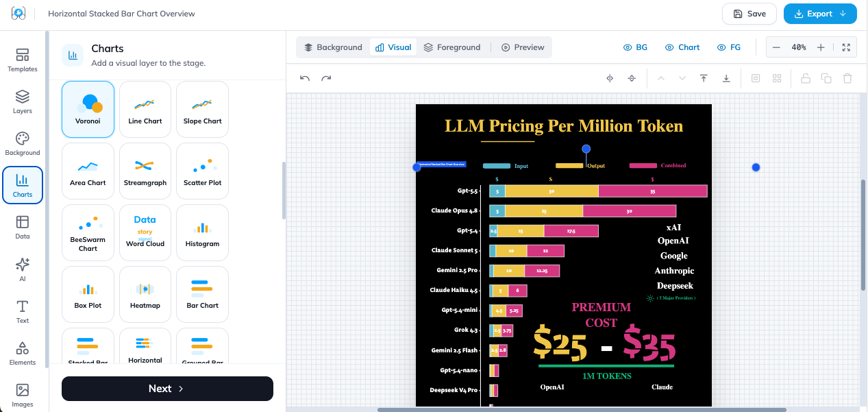Click the duplicate layer icon
The image size is (868, 412).
click(826, 78)
